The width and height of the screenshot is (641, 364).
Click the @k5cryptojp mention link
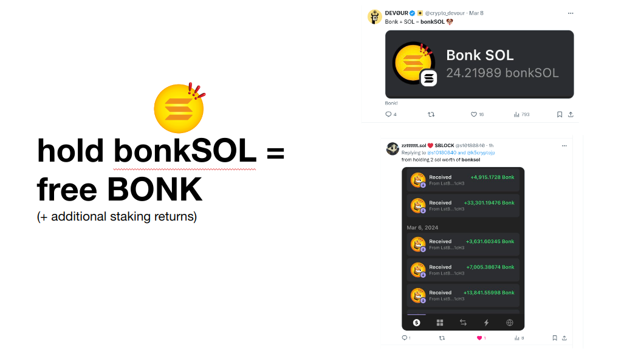tap(481, 153)
